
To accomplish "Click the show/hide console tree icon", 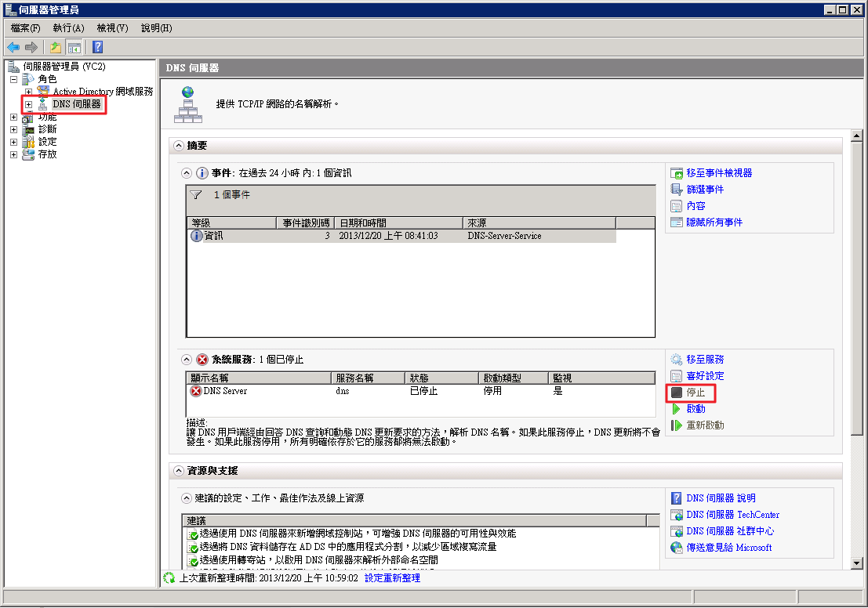I will tap(74, 47).
